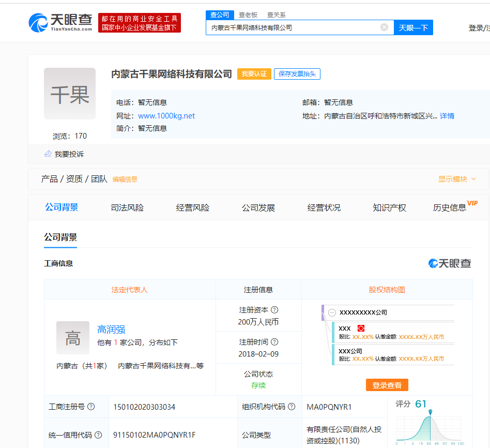The width and height of the screenshot is (490, 448).
Task: Click the 浏览：170 view count
Action: click(70, 136)
